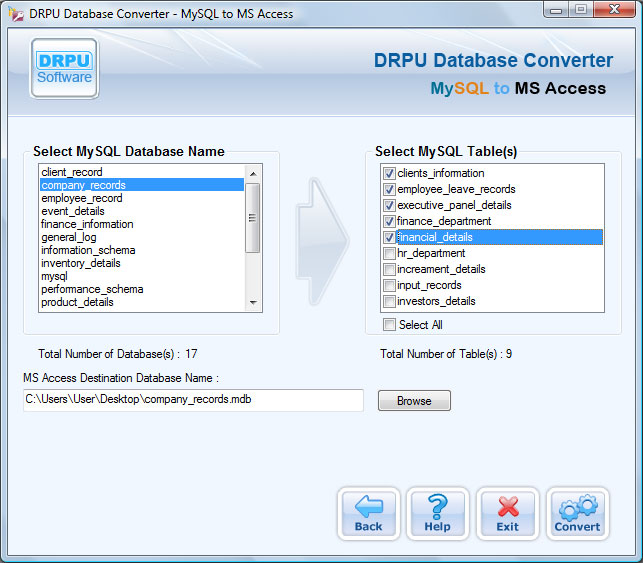Check the investors_details table checkbox
This screenshot has width=643, height=563.
pyautogui.click(x=389, y=301)
